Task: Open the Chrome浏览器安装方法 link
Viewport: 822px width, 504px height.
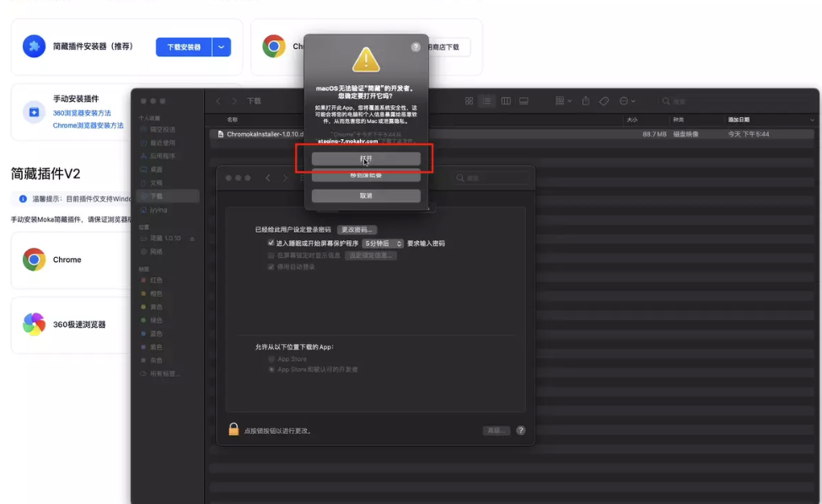Action: [88, 126]
